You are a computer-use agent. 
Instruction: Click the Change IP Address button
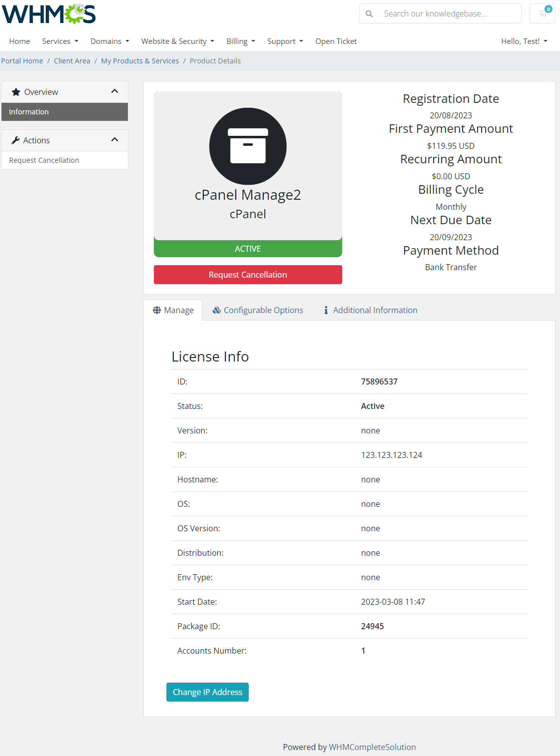[207, 692]
